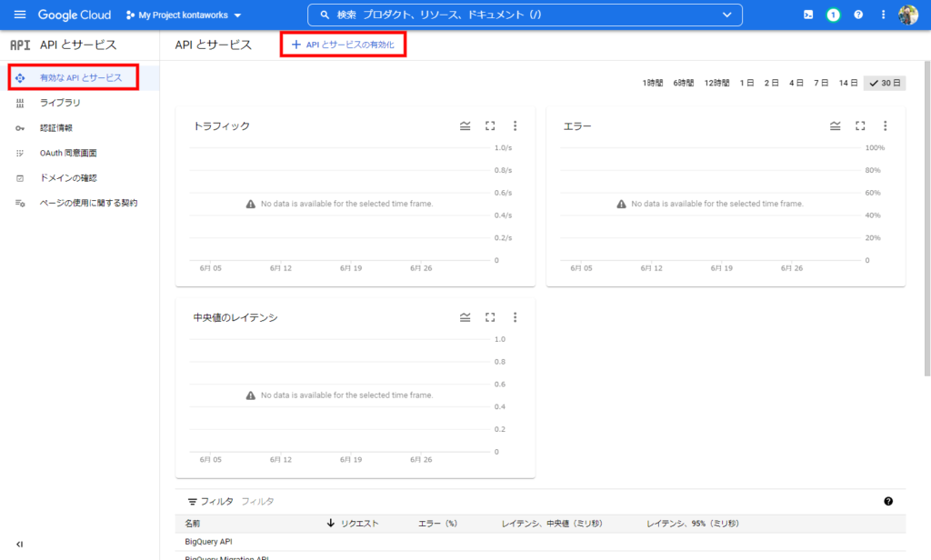Image resolution: width=931 pixels, height=560 pixels.
Task: Select the 1時間 time range
Action: point(653,83)
